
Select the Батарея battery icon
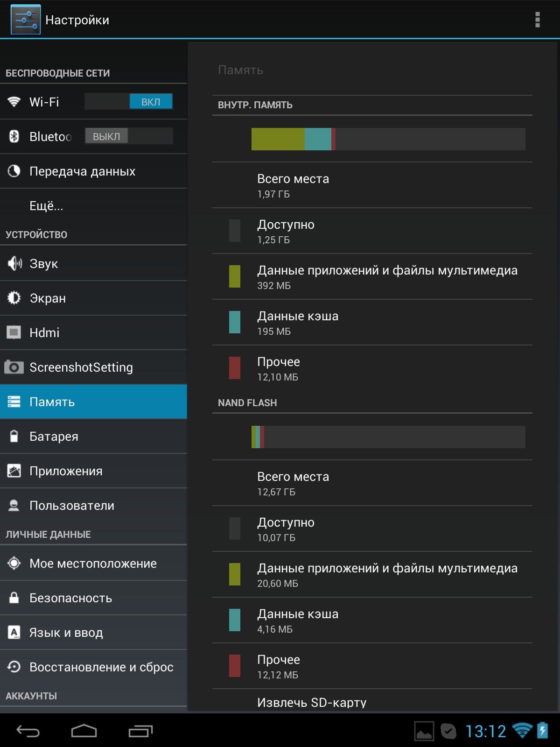tap(14, 437)
